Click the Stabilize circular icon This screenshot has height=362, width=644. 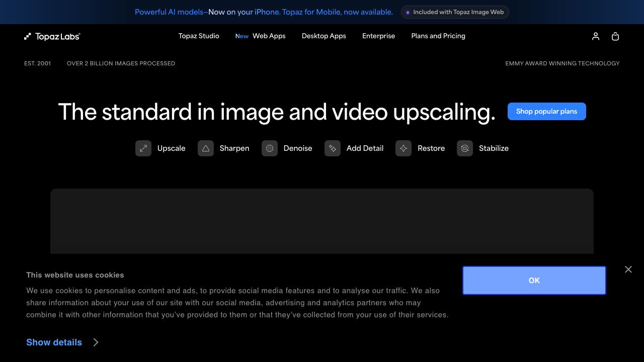click(465, 148)
